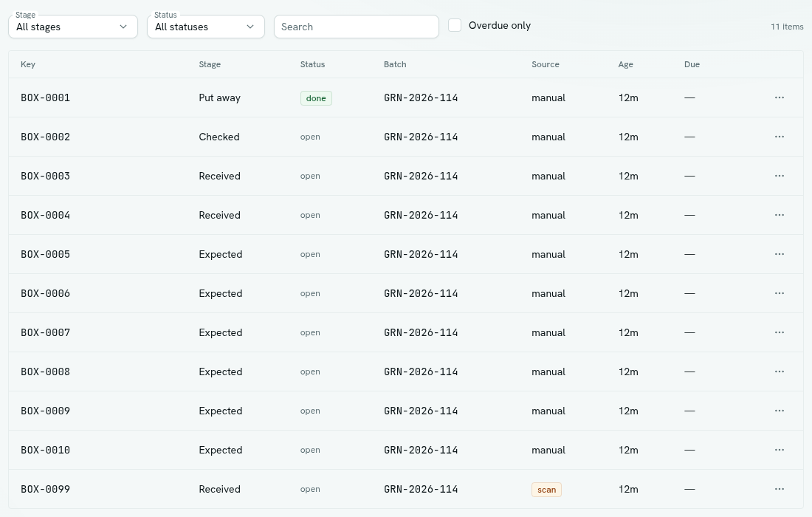The image size is (812, 517).
Task: Click the Received stage of BOX-0099
Action: 219,489
